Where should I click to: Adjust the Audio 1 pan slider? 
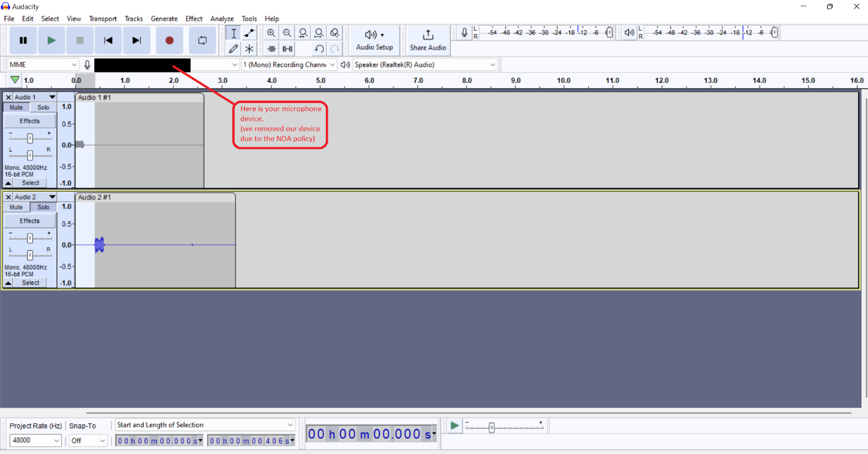[x=30, y=155]
